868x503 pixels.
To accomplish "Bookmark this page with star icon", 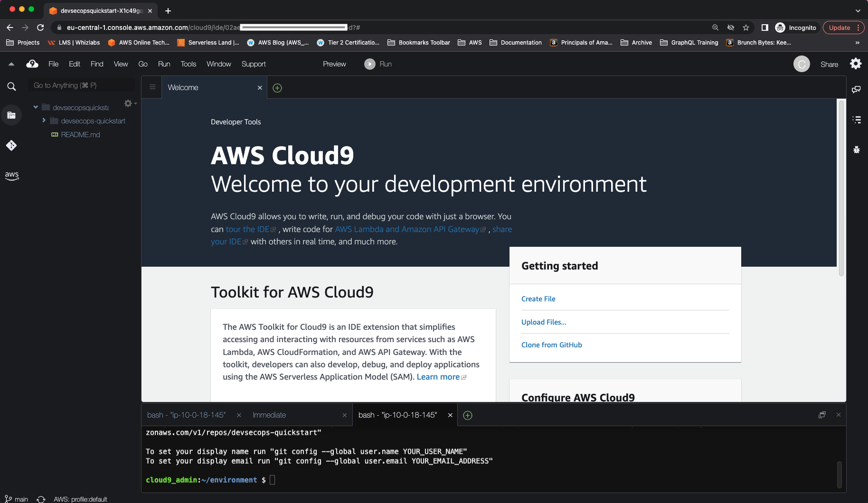I will [746, 28].
